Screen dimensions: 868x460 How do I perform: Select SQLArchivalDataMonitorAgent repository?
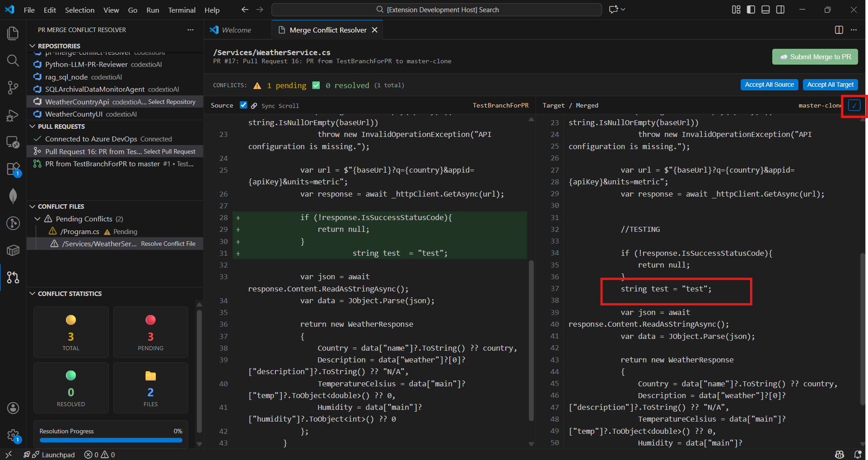click(115, 89)
